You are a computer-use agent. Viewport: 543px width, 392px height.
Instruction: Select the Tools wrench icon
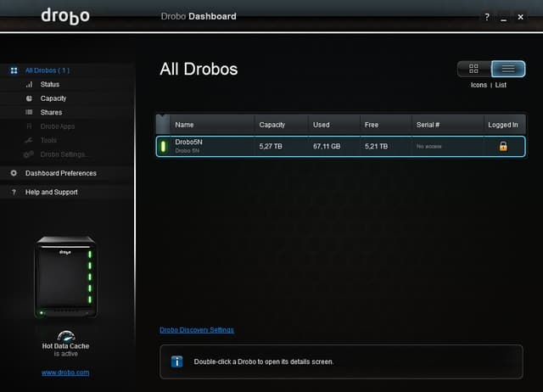[x=29, y=140]
